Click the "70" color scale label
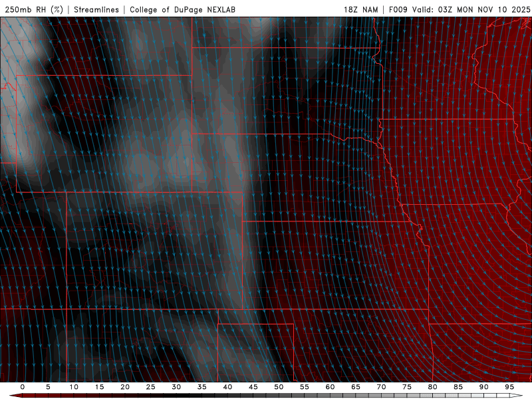 (381, 387)
